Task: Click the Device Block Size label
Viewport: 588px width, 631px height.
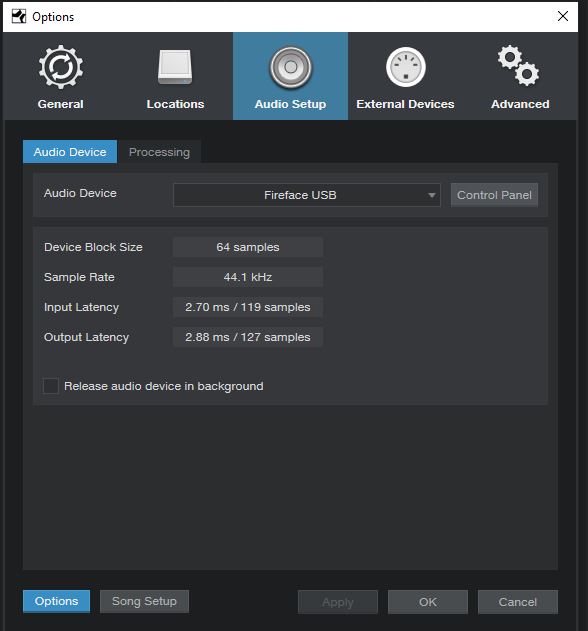Action: coord(93,247)
